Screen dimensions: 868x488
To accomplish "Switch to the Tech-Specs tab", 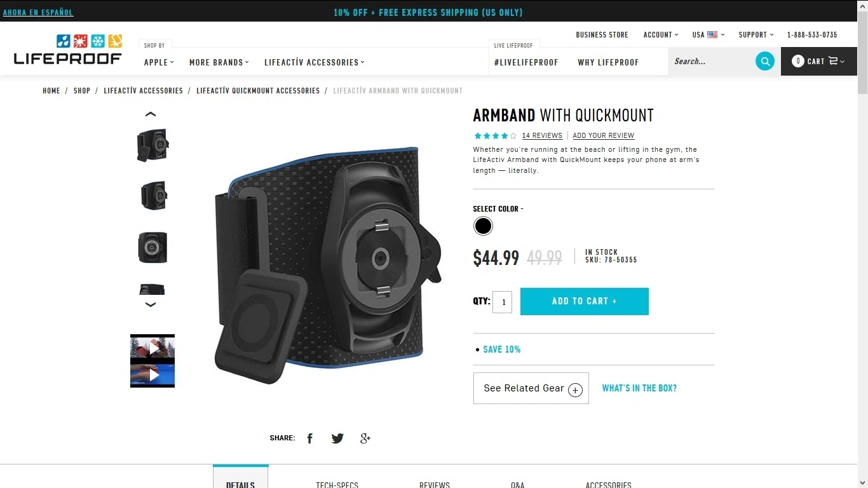I will pos(337,484).
